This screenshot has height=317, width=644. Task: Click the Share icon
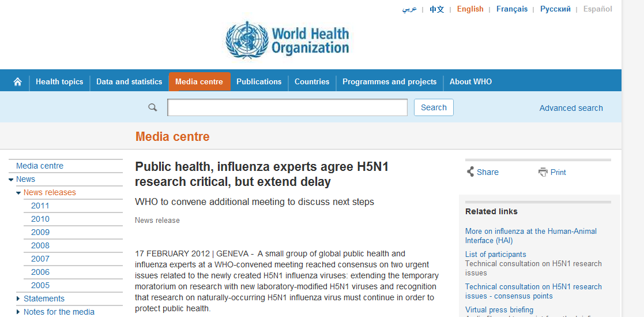(x=470, y=172)
